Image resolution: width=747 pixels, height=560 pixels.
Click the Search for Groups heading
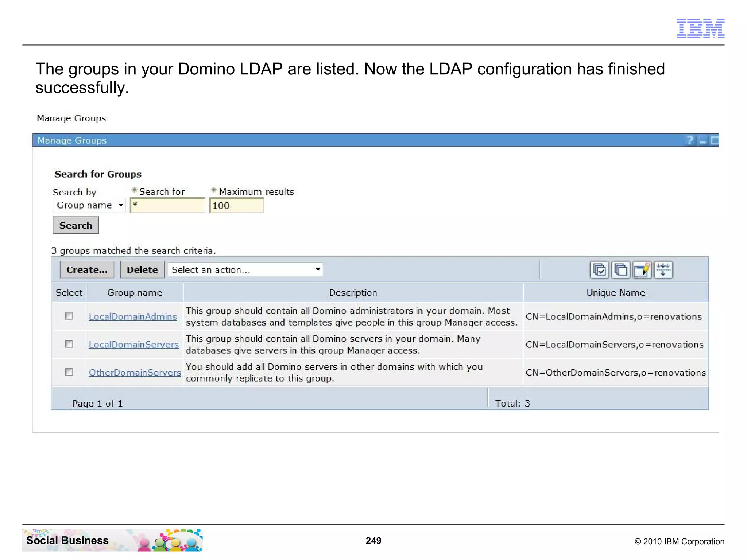point(98,174)
